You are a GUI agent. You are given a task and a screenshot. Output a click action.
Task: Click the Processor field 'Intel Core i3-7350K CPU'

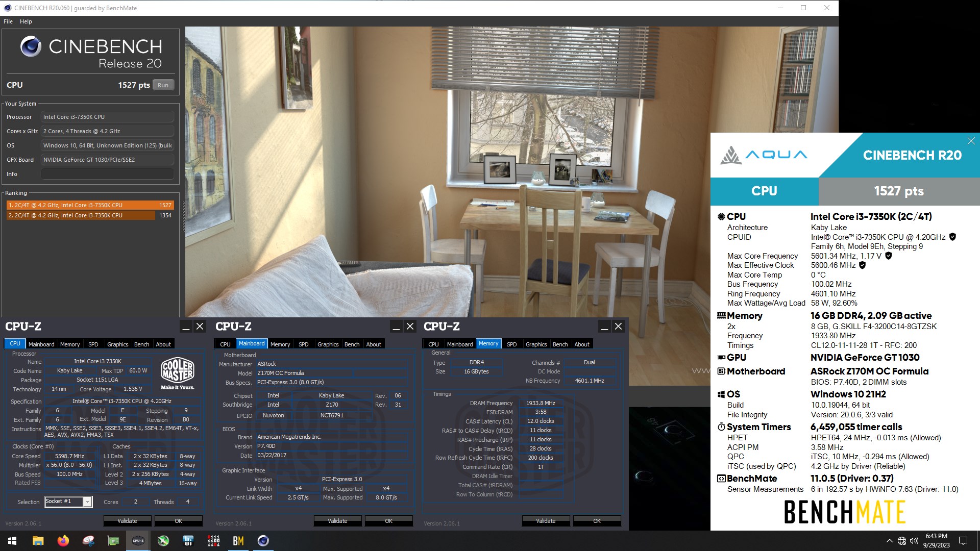click(107, 117)
